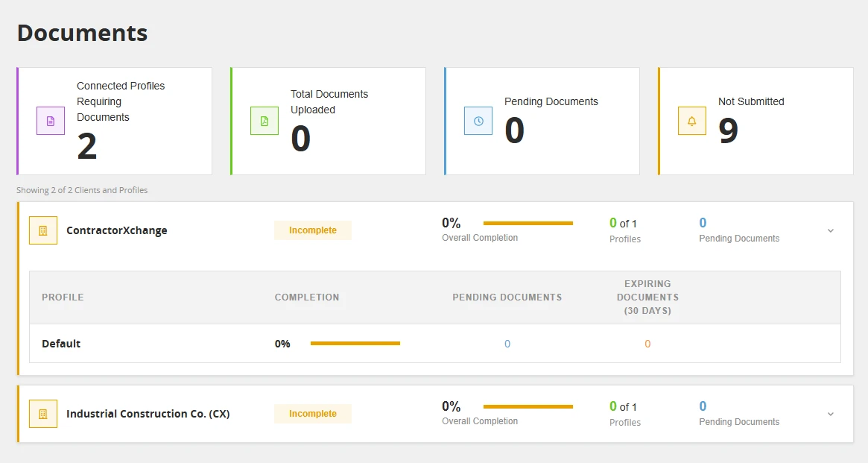Click the ContractorXchange client name
Screen dimensions: 868x463
(117, 230)
